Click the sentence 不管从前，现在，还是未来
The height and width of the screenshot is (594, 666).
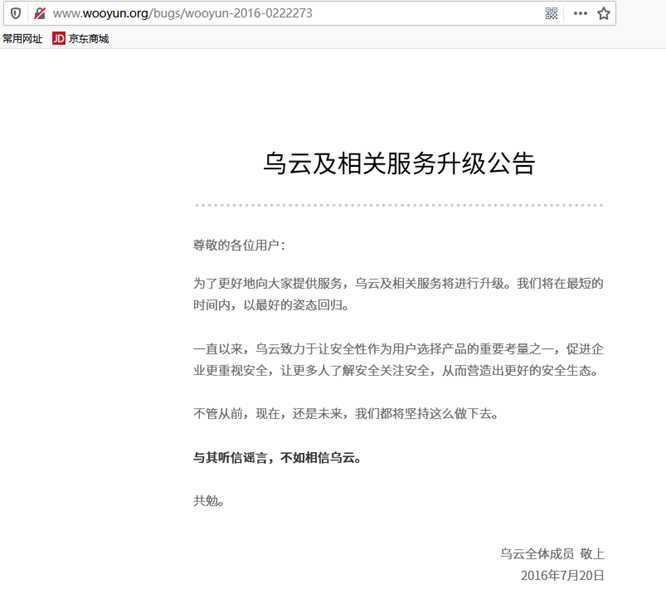346,413
